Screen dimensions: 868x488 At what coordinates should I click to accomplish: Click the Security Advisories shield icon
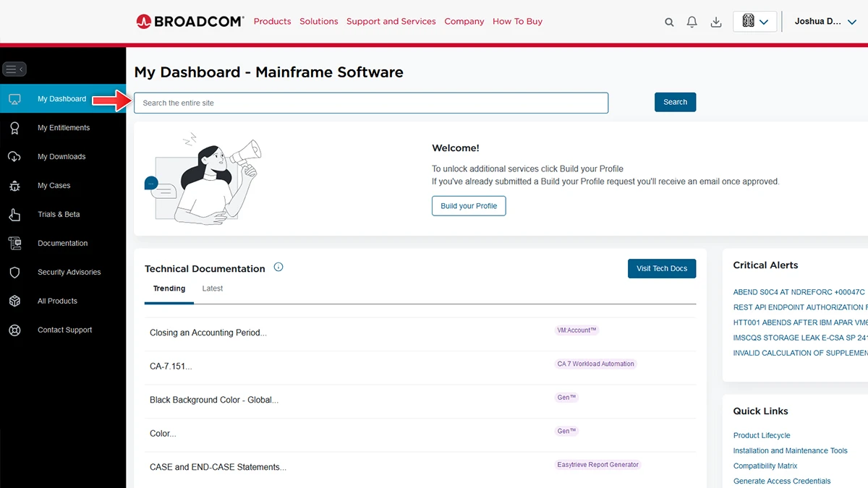click(x=14, y=273)
